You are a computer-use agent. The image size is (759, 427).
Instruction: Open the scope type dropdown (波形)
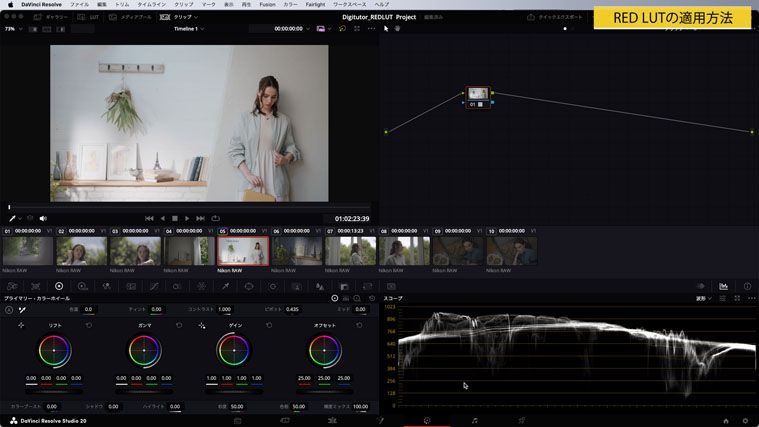[704, 298]
